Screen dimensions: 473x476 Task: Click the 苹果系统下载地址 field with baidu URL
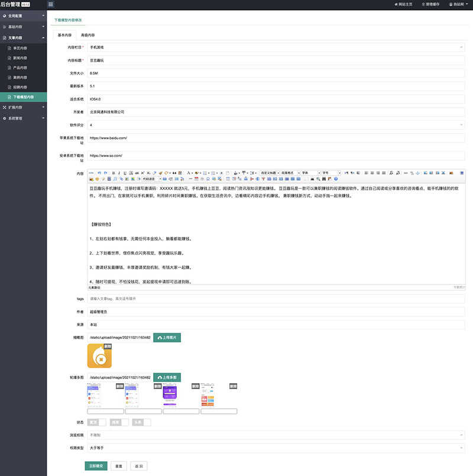tap(276, 138)
